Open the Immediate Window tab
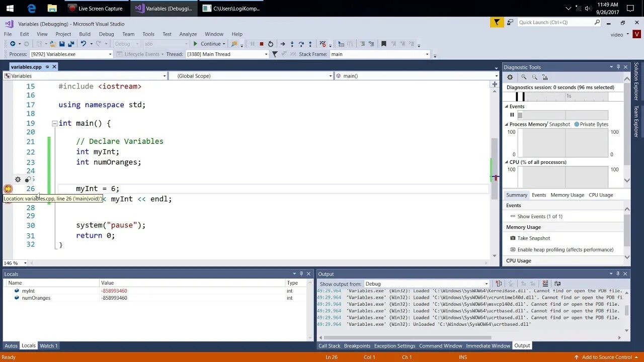This screenshot has width=644, height=362. tap(488, 345)
